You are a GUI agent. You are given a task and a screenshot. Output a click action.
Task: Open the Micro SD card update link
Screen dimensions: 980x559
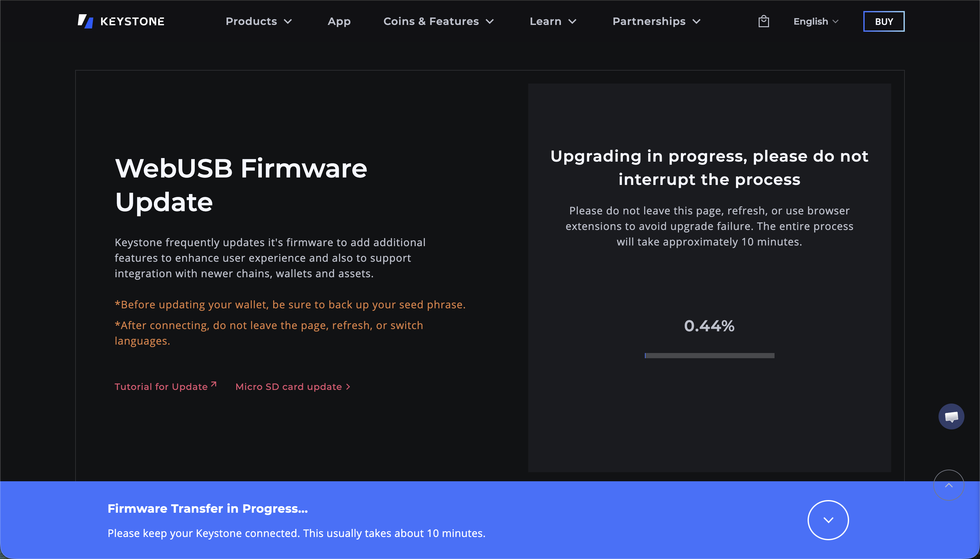[x=293, y=387]
